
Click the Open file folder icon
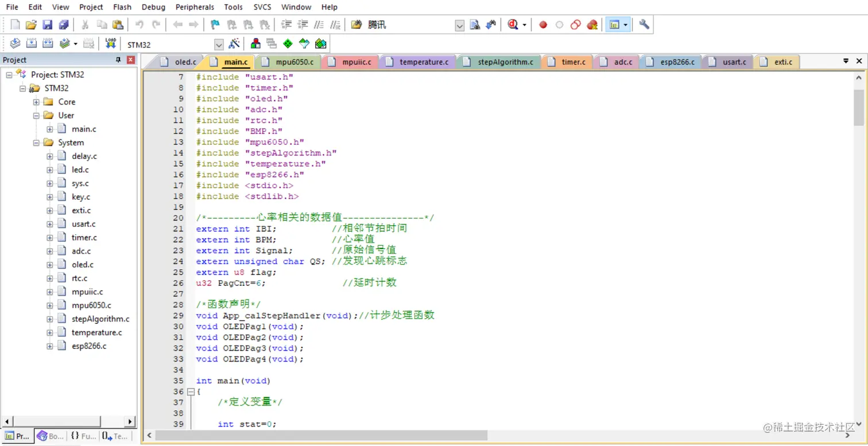31,25
